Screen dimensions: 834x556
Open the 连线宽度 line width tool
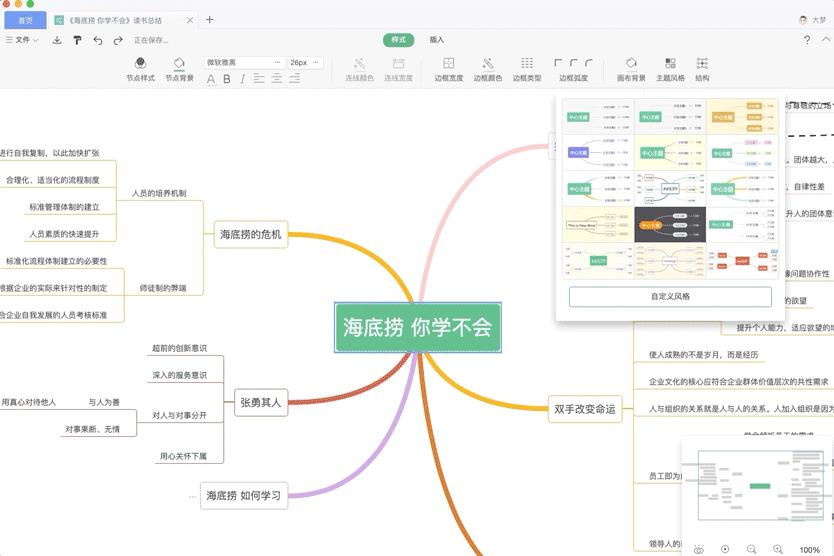pos(398,69)
